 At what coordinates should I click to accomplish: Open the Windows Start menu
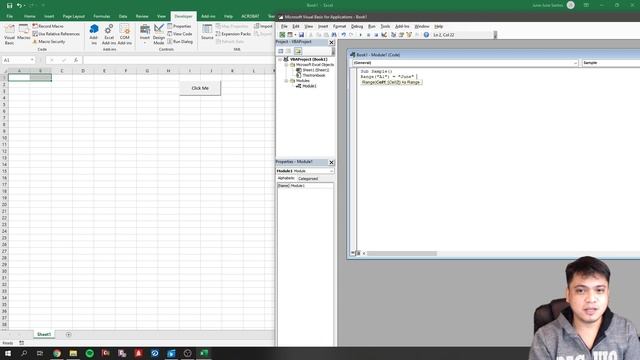click(8, 353)
